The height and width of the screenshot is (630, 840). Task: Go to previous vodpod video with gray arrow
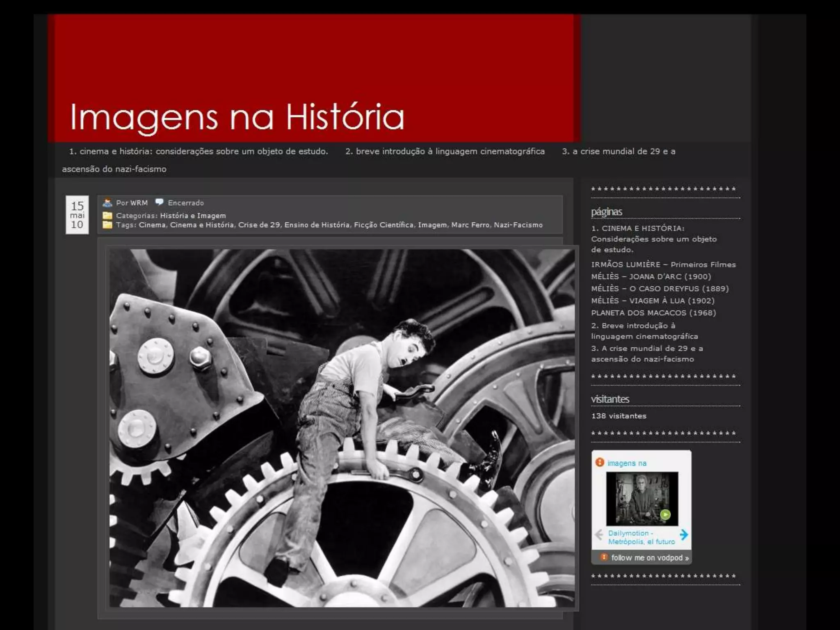pyautogui.click(x=599, y=534)
